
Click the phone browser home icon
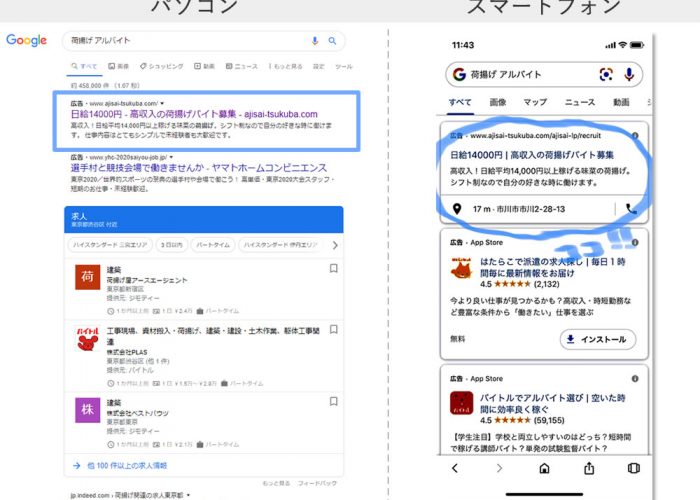click(544, 468)
